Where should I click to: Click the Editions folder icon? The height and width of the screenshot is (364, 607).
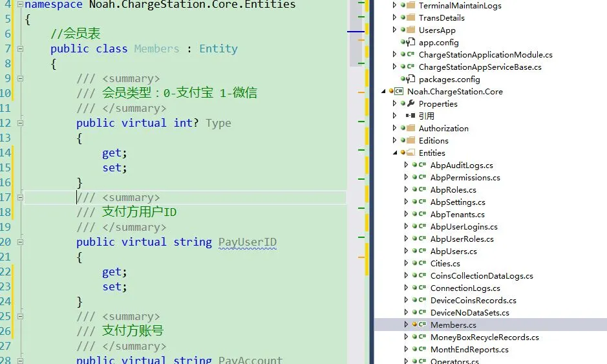coord(410,140)
